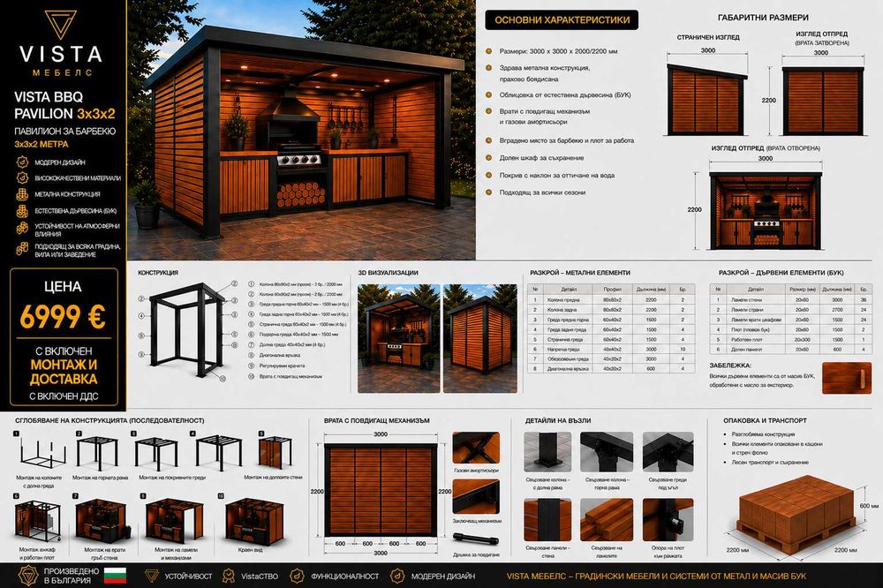The height and width of the screenshot is (588, 883).
Task: Click the icon beside "Устойчивост на атмосферни влияния"
Action: pos(22,228)
